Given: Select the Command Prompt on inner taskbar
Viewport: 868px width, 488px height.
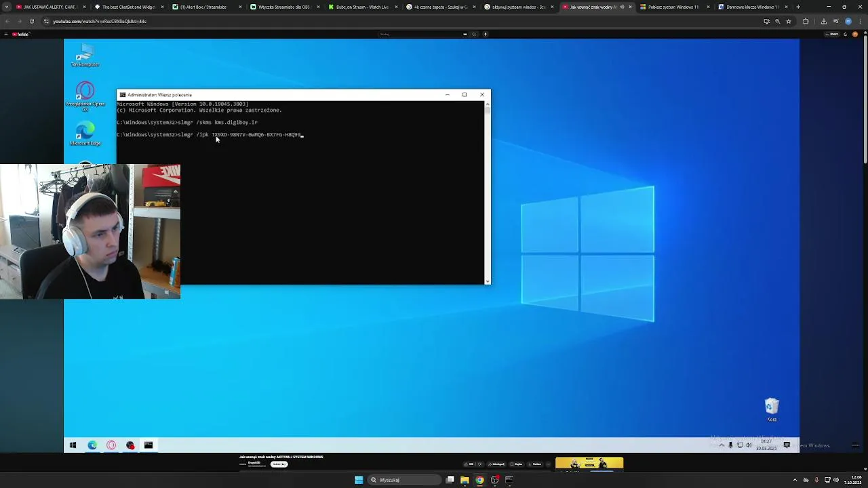Looking at the screenshot, I should pos(149,445).
